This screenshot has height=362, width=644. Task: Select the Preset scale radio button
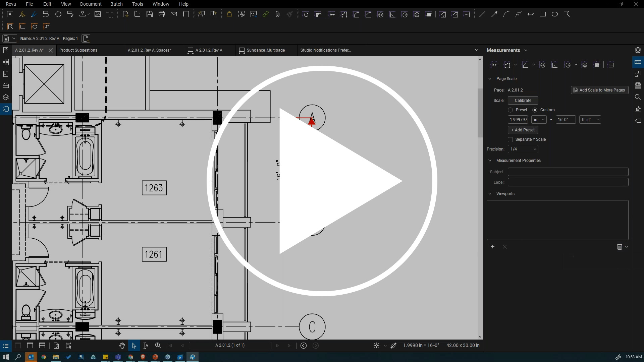click(x=510, y=110)
